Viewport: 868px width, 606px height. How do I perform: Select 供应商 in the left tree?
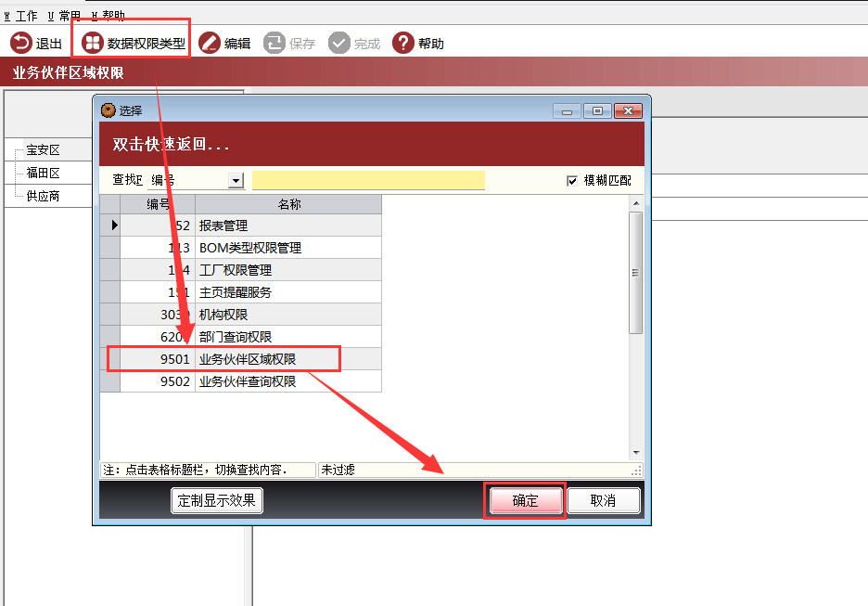[44, 196]
